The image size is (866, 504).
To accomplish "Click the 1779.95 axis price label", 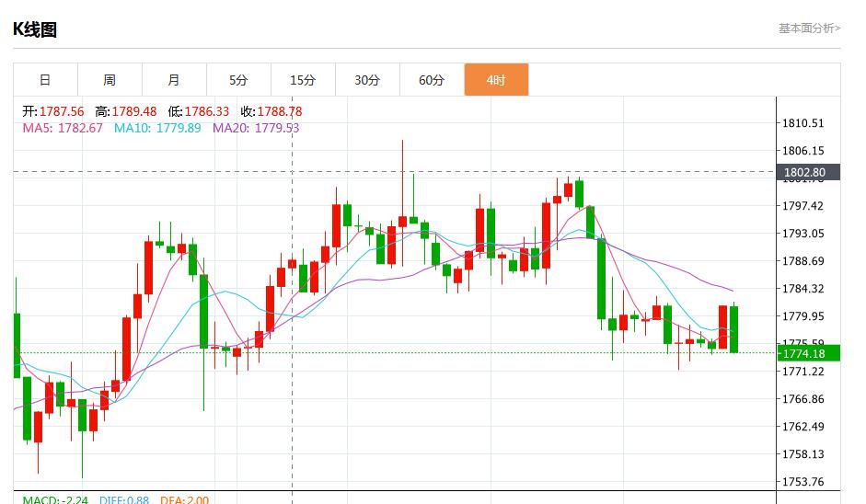I will click(x=803, y=316).
